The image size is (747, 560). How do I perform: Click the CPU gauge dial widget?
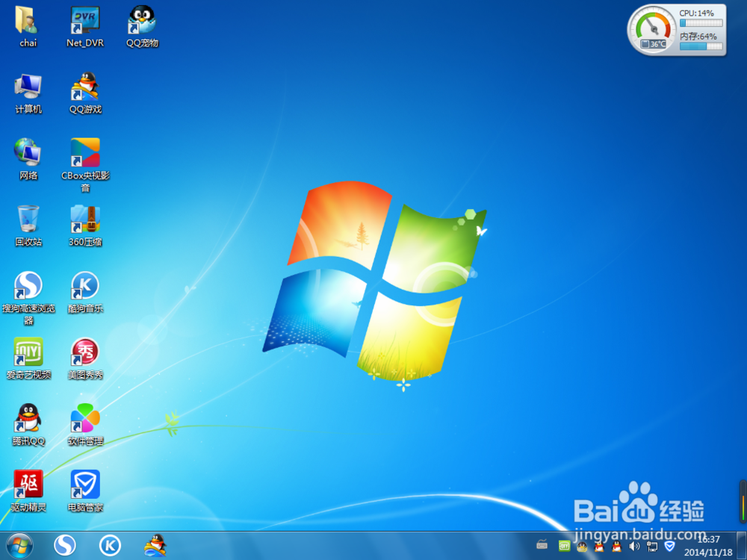(x=654, y=29)
